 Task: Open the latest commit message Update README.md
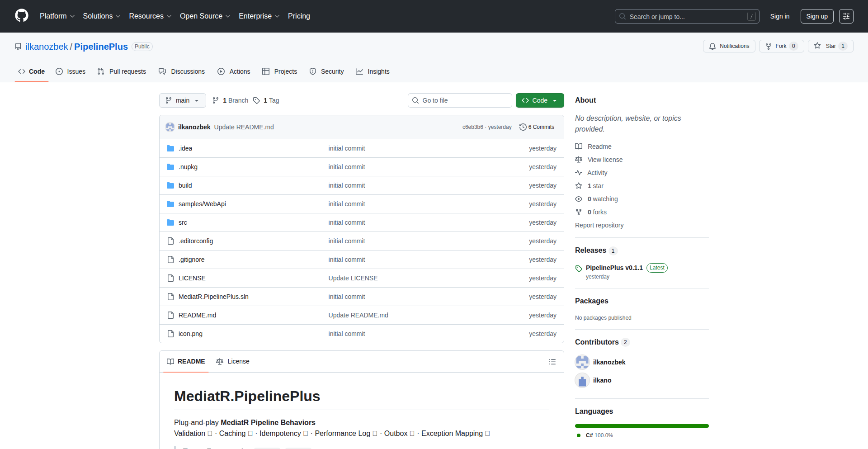244,127
